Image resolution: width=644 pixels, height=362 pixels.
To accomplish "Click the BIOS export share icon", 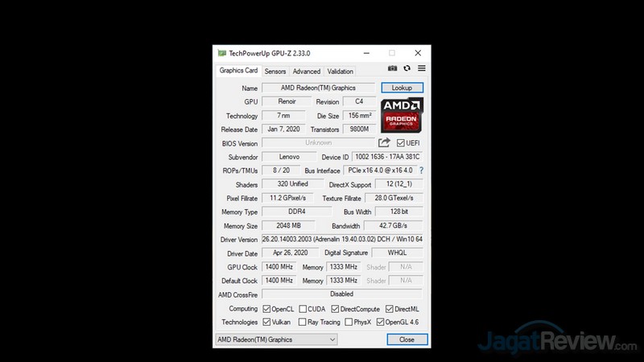I will click(384, 143).
